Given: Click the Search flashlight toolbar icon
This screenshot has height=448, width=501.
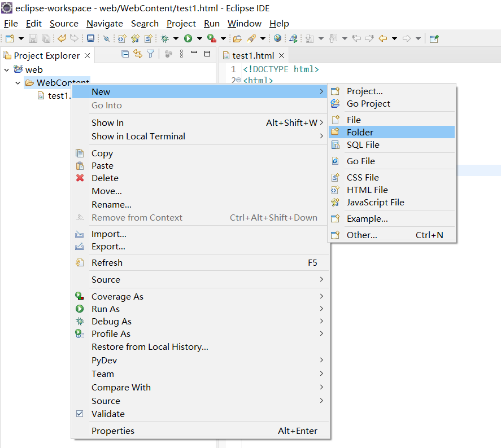Looking at the screenshot, I should point(251,38).
